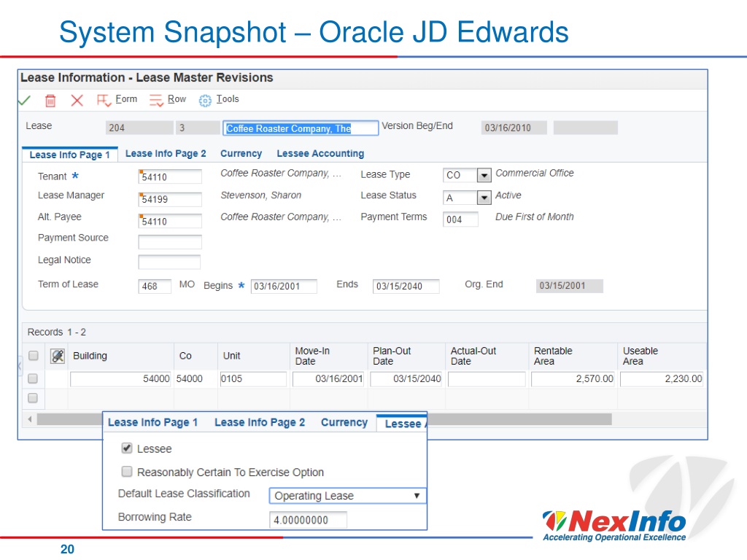The image size is (747, 560).
Task: Click the Alt. Payee field 54110
Action: (x=170, y=221)
